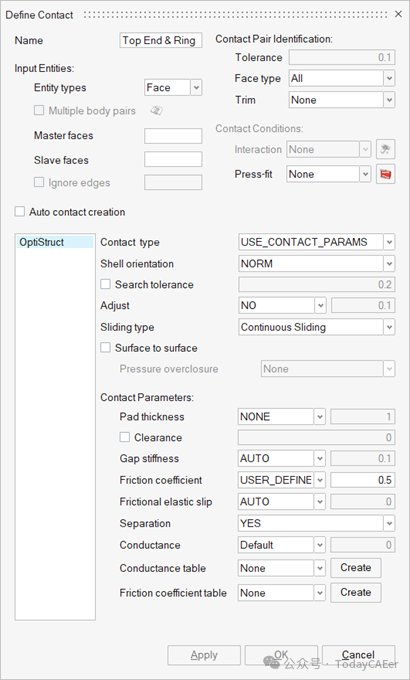Image resolution: width=410 pixels, height=680 pixels.
Task: Click the Multiple body pairs eye icon
Action: click(x=156, y=111)
